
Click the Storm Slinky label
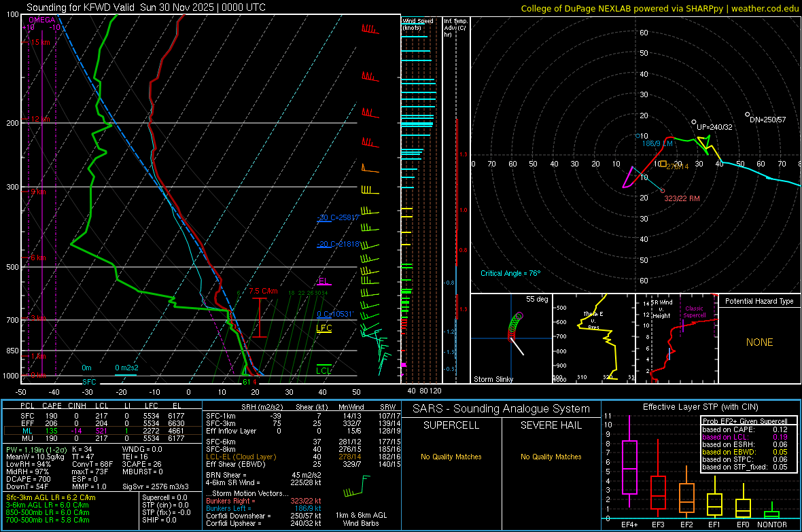(493, 379)
